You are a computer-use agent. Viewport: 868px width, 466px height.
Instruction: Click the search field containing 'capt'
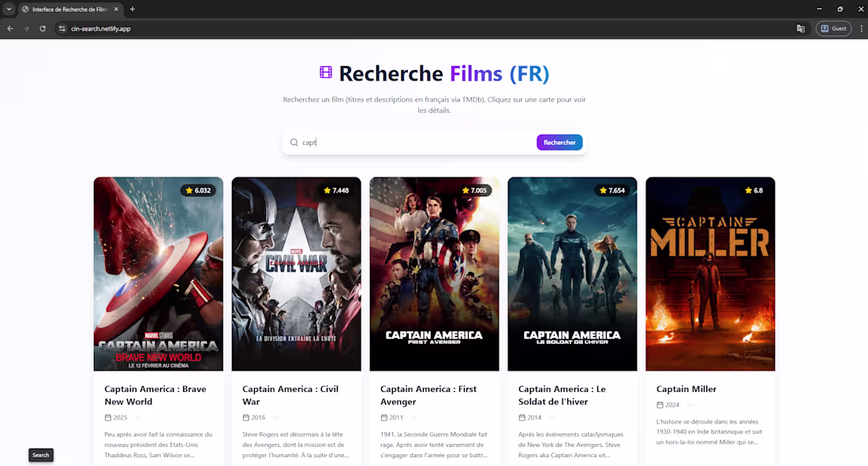pos(395,142)
